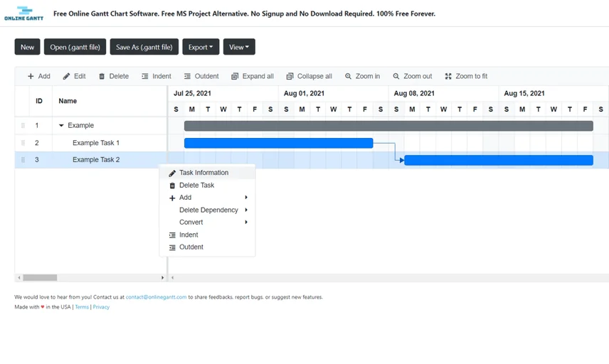Click the Jul 25, 2021 week header

223,93
